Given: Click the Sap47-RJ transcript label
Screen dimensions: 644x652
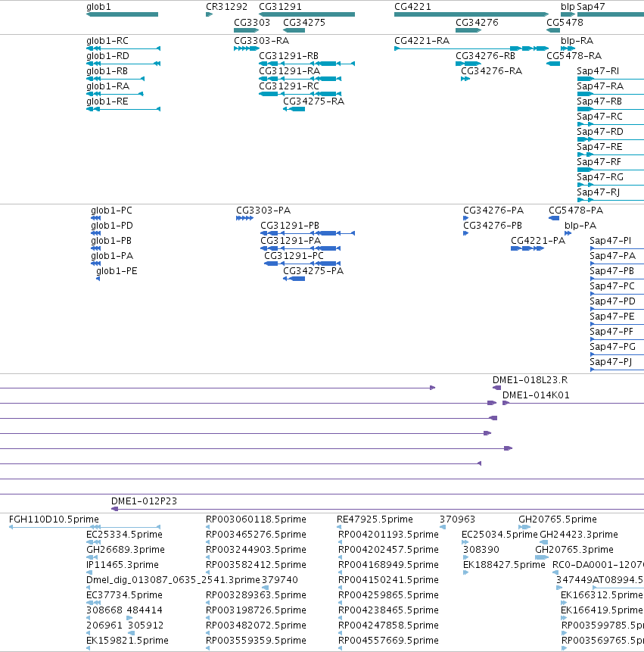Looking at the screenshot, I should pos(599,192).
